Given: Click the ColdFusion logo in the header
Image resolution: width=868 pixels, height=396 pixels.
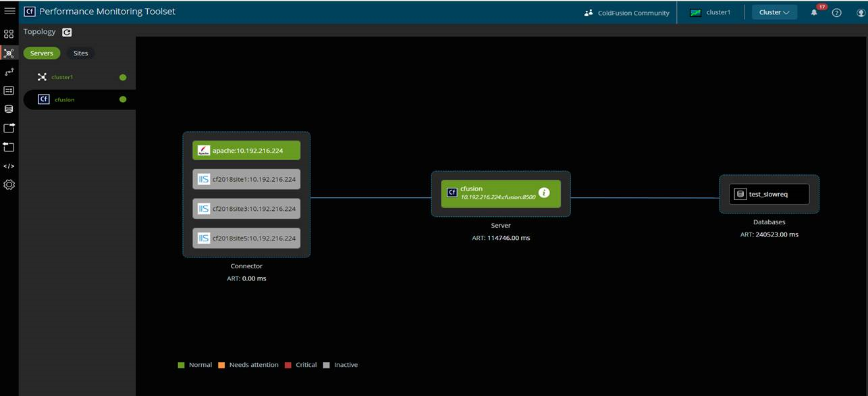Looking at the screenshot, I should [30, 11].
